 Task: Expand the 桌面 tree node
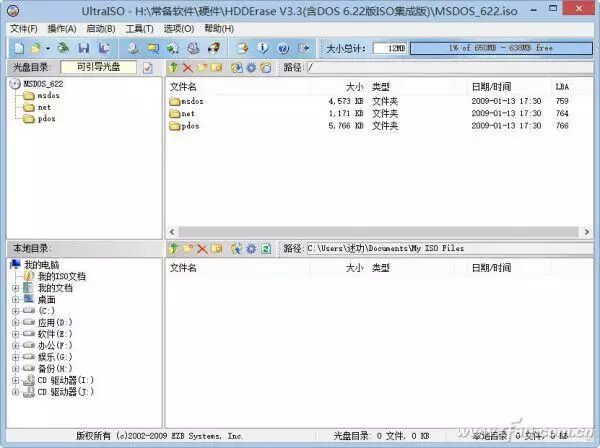coord(15,300)
